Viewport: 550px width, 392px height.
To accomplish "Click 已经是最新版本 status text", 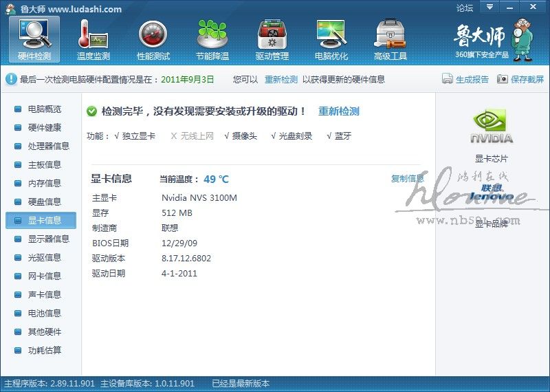I will point(241,384).
